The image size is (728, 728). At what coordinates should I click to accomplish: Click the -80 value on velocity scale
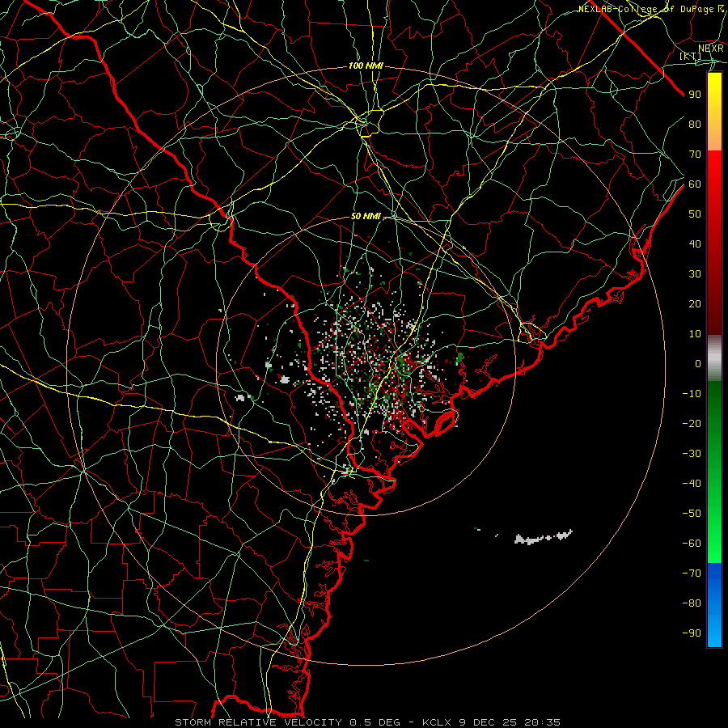coord(692,603)
